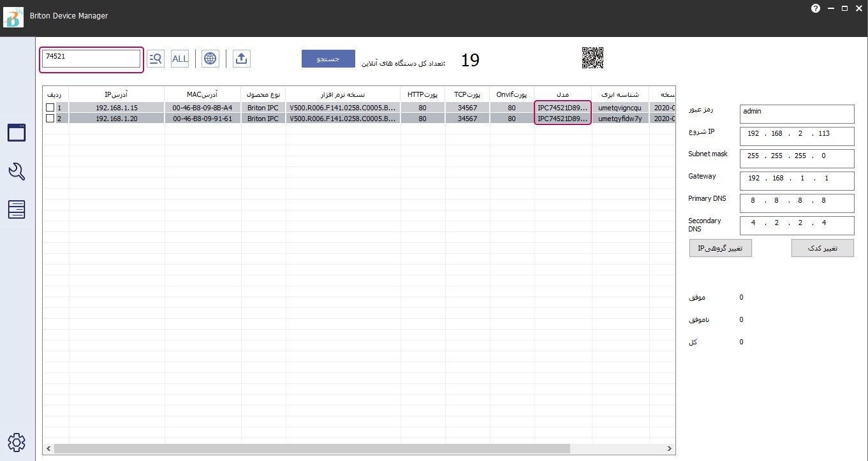The height and width of the screenshot is (461, 868).
Task: Check the box for device 192.168.1.20
Action: click(x=50, y=118)
